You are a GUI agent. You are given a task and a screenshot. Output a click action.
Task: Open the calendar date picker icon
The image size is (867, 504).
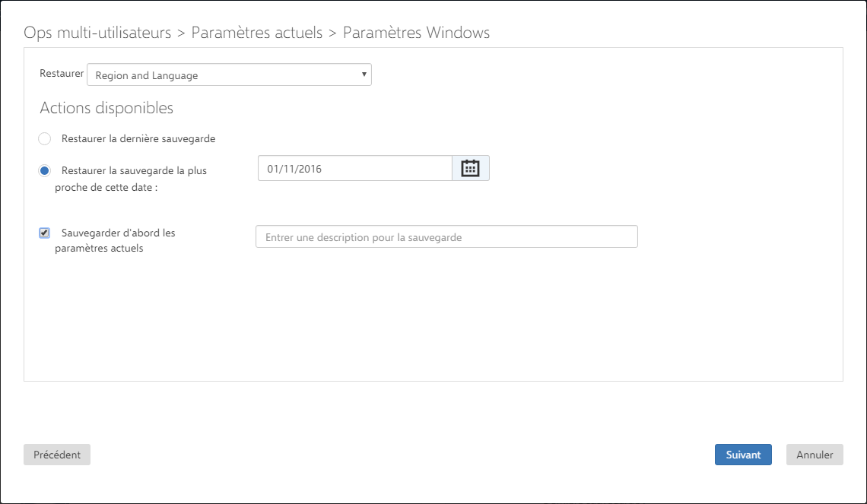coord(471,168)
